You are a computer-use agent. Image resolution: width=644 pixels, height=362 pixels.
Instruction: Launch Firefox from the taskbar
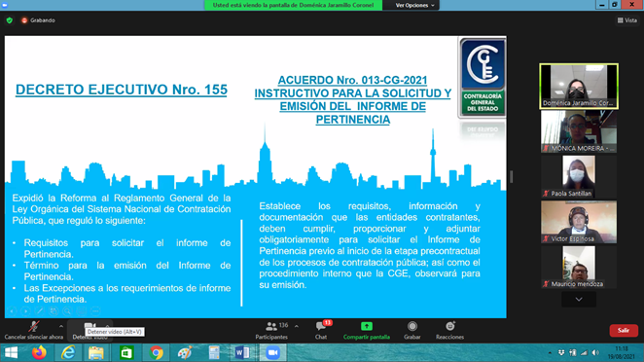coord(40,353)
